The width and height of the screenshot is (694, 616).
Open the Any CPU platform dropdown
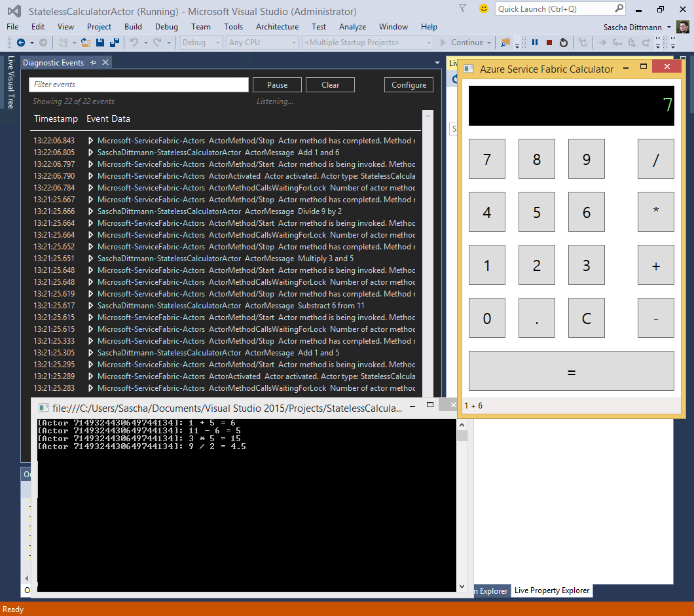pyautogui.click(x=293, y=43)
